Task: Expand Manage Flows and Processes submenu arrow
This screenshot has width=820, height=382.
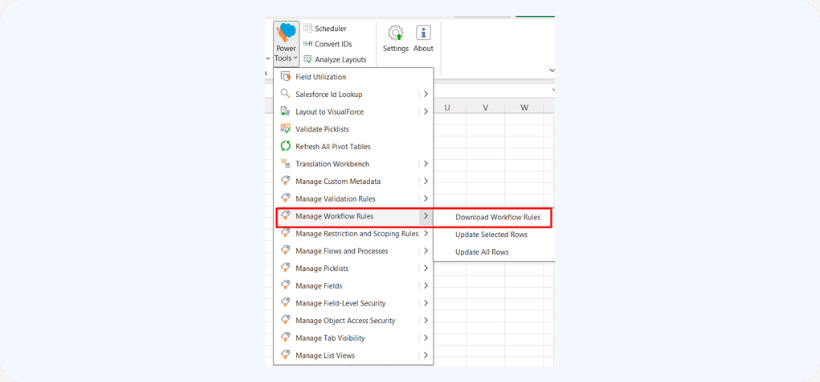Action: 426,251
